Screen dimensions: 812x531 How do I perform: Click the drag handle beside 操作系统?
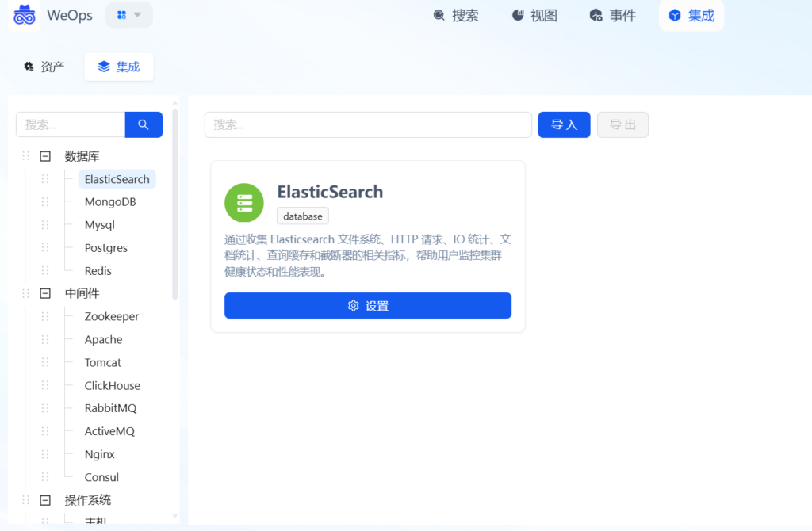tap(25, 500)
